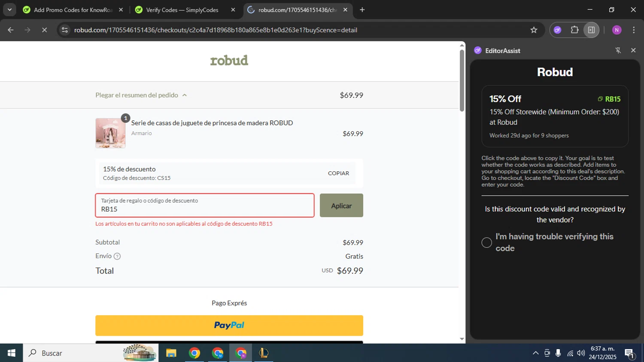Switch to Add Promo Codes for KnowRoaming tab
This screenshot has height=362, width=644.
(73, 10)
